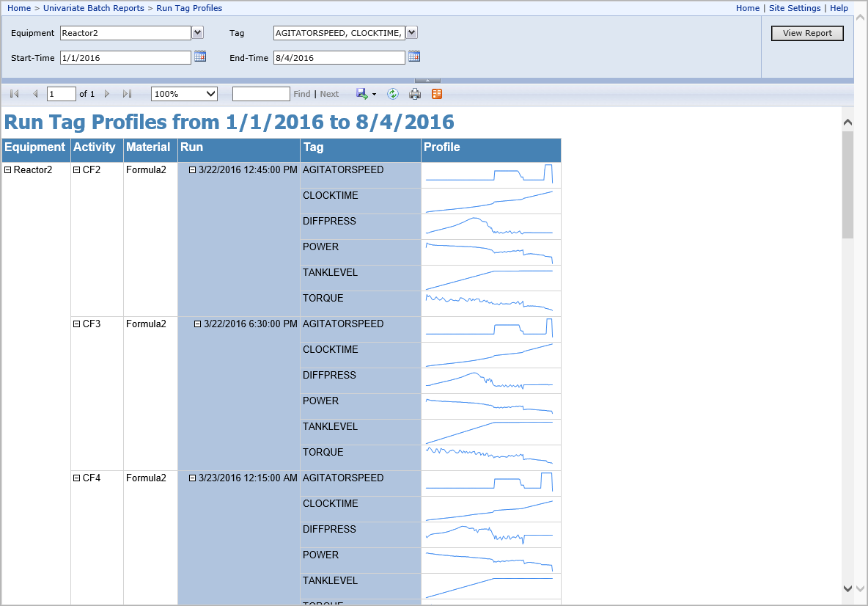Click report scrollbar up arrow
The height and width of the screenshot is (606, 868).
(x=847, y=122)
